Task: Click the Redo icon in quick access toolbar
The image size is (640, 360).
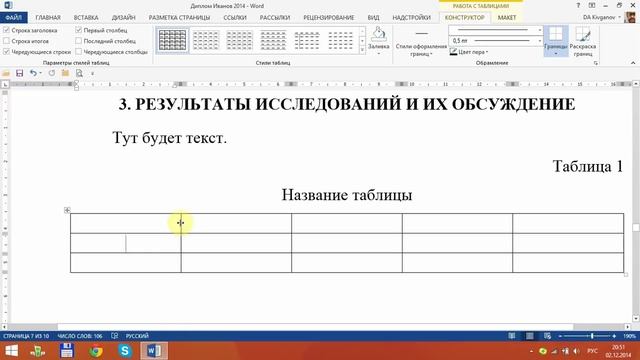Action: pos(51,73)
